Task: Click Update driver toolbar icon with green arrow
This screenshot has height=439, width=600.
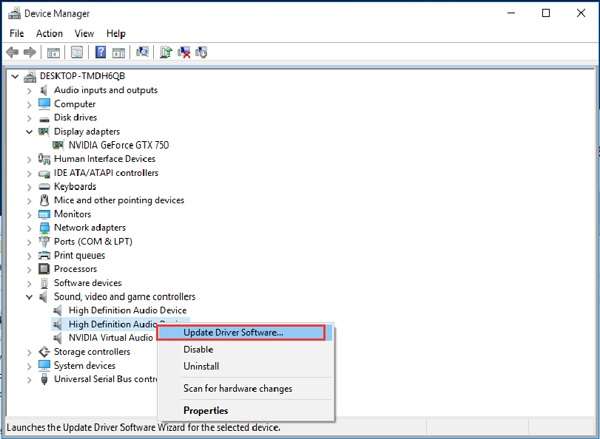Action: tap(166, 52)
